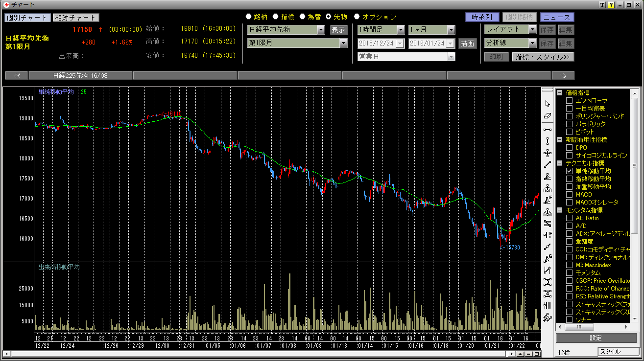The image size is (644, 361).
Task: Select the vertical line drawing tool
Action: (548, 141)
